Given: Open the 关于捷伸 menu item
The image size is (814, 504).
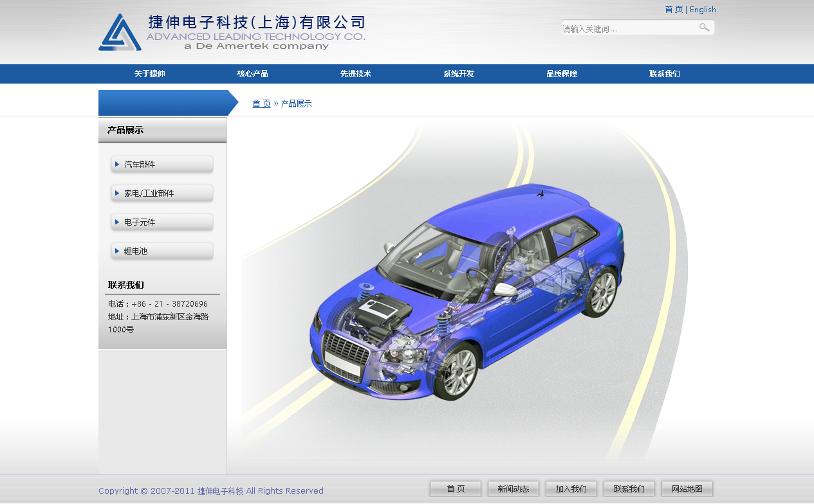Looking at the screenshot, I should tap(149, 74).
